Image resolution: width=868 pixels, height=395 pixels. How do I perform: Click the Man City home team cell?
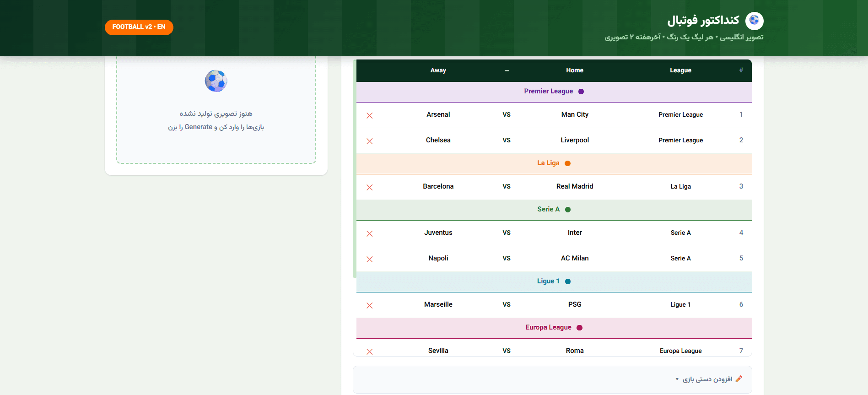click(x=575, y=114)
